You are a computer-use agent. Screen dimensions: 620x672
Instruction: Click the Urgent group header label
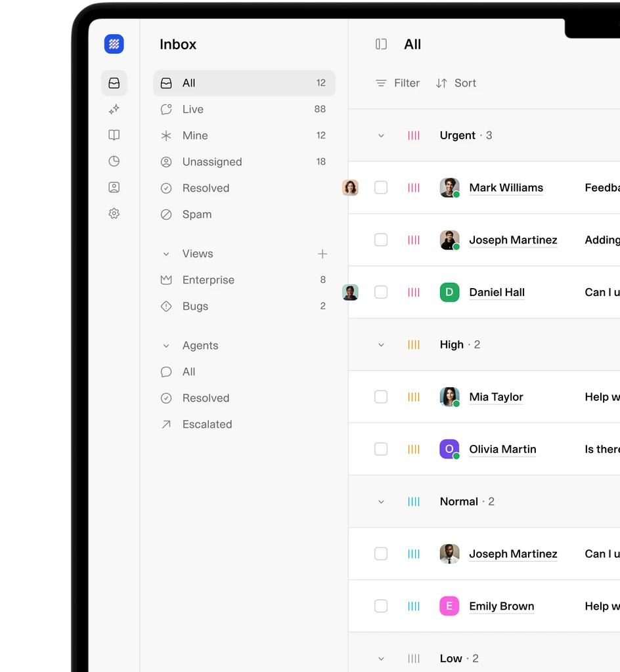coord(458,135)
